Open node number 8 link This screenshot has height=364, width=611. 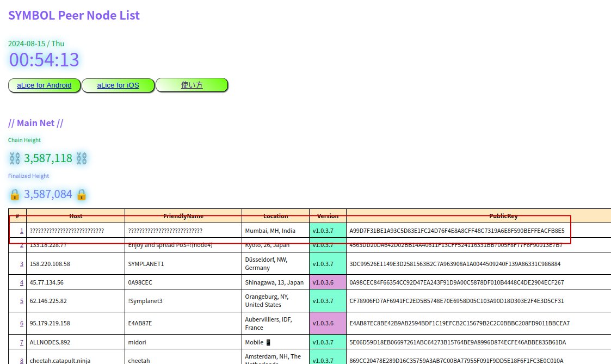(21, 361)
